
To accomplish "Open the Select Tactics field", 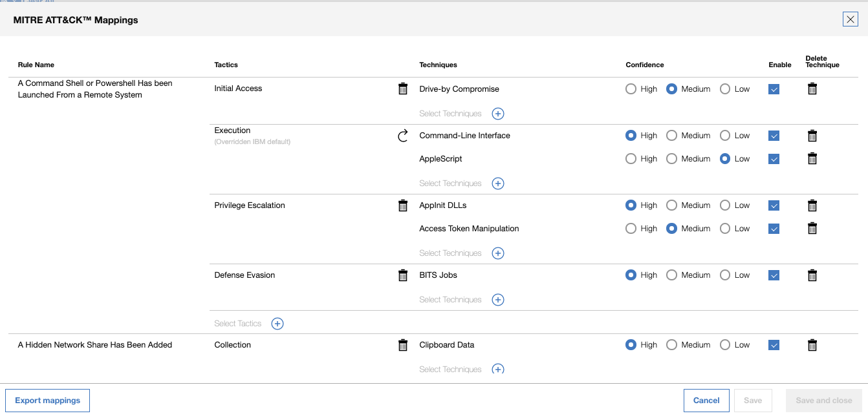I will [x=238, y=324].
